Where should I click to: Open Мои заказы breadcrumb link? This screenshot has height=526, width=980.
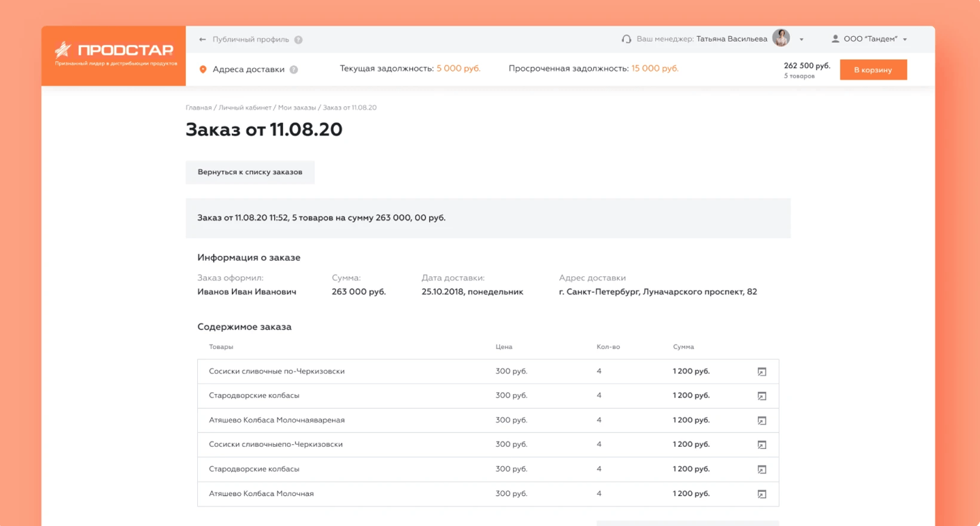coord(296,108)
